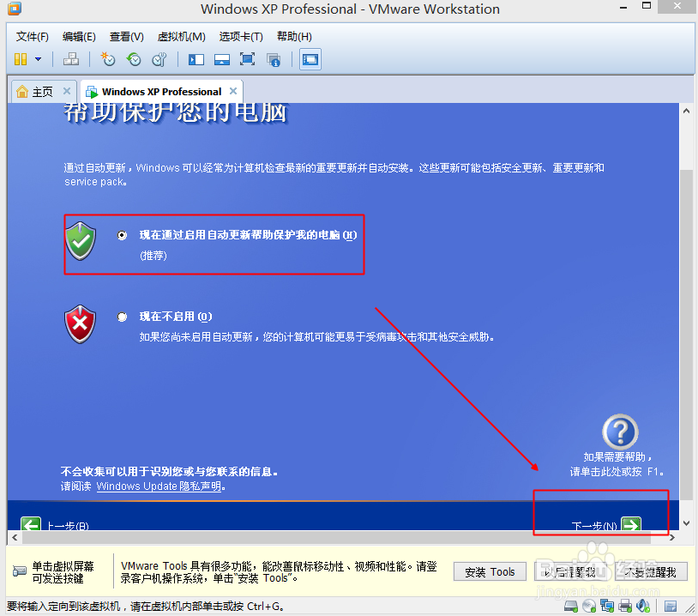Take a snapshot of this virtual machine
Image resolution: width=698 pixels, height=616 pixels.
click(108, 59)
